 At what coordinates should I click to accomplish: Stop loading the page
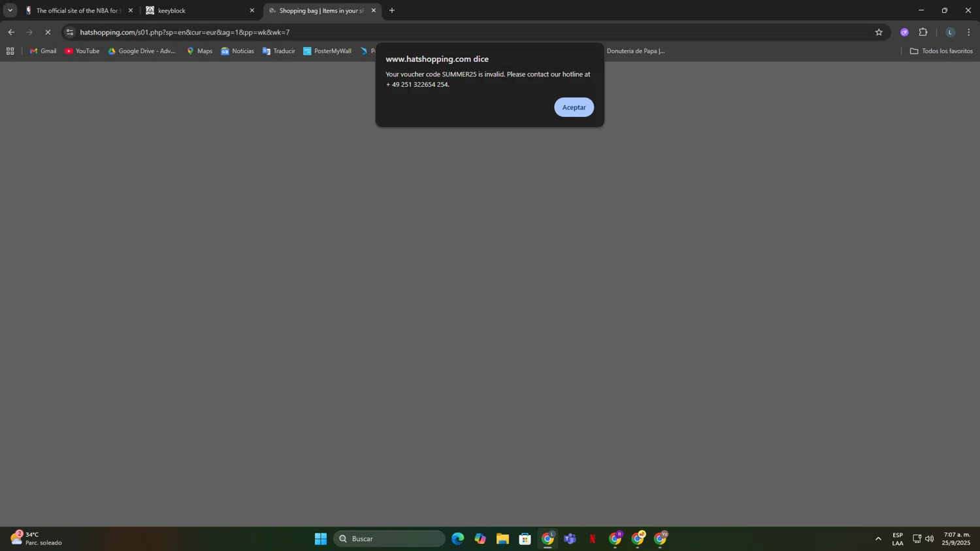click(48, 32)
